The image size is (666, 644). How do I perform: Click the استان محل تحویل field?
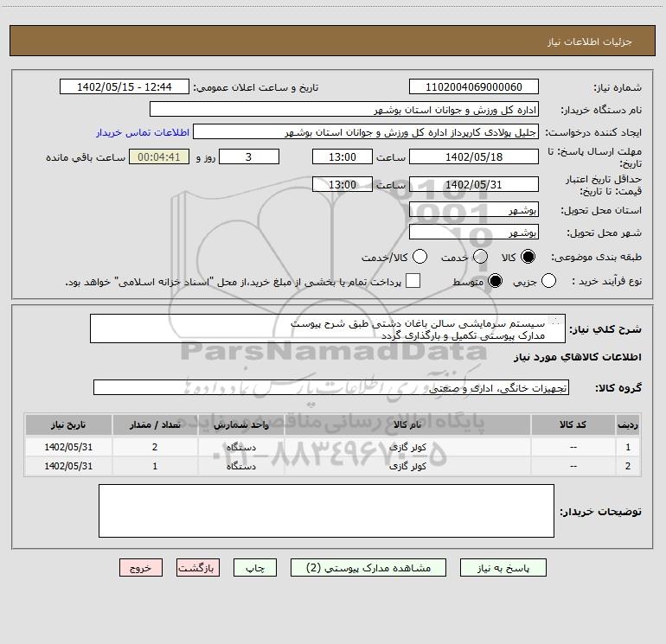tap(474, 209)
